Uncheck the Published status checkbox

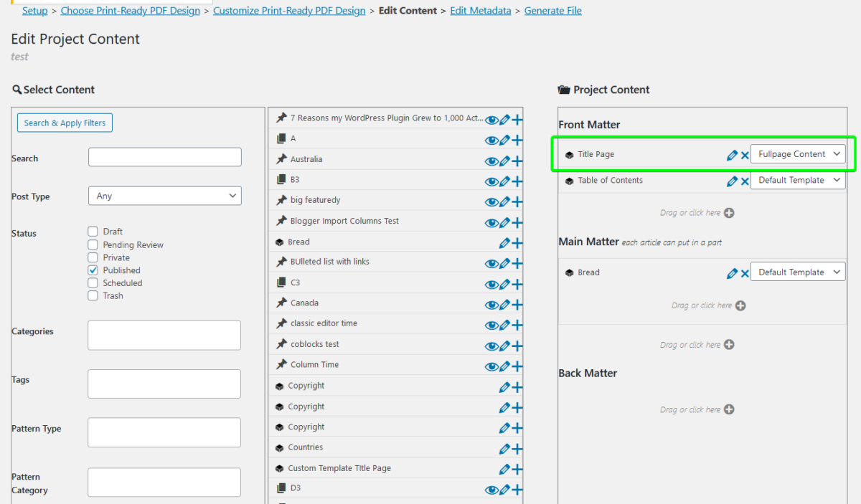pos(93,270)
